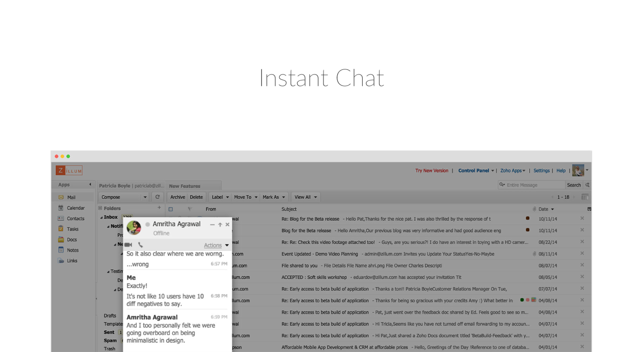Go to previous page of messages
The width and height of the screenshot is (644, 352).
click(x=552, y=197)
